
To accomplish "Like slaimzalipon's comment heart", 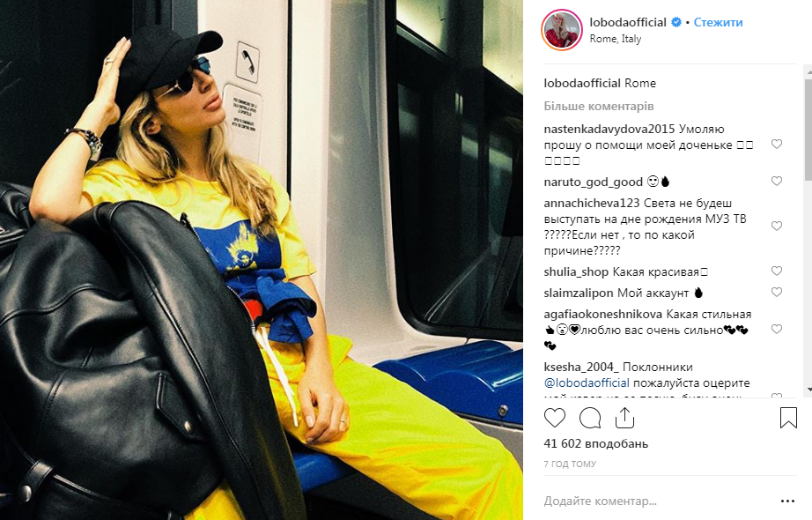I will click(776, 292).
